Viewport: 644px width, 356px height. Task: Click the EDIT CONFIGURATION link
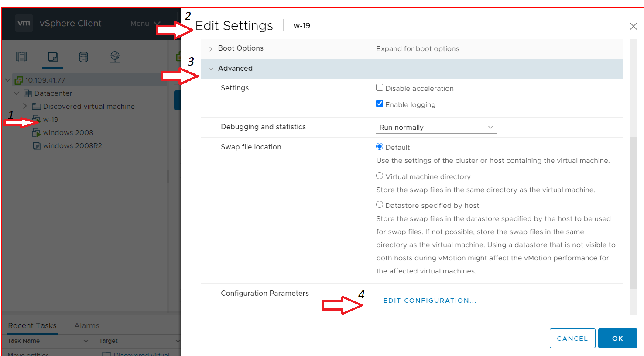tap(430, 301)
